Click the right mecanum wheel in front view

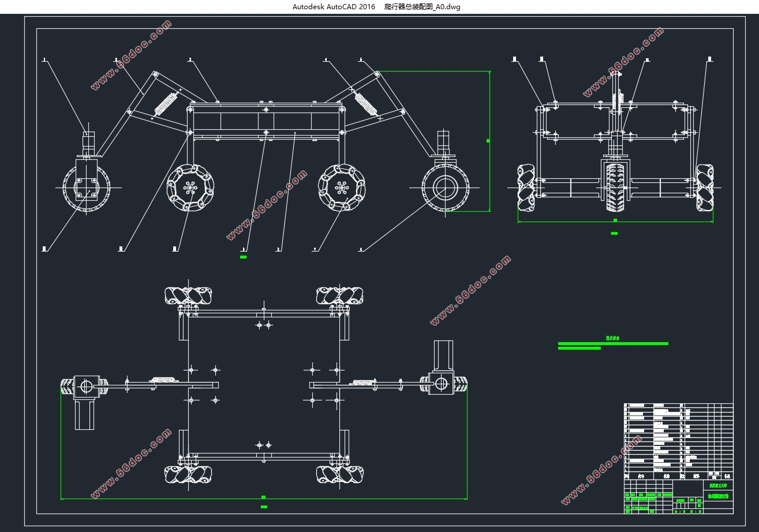[342, 188]
